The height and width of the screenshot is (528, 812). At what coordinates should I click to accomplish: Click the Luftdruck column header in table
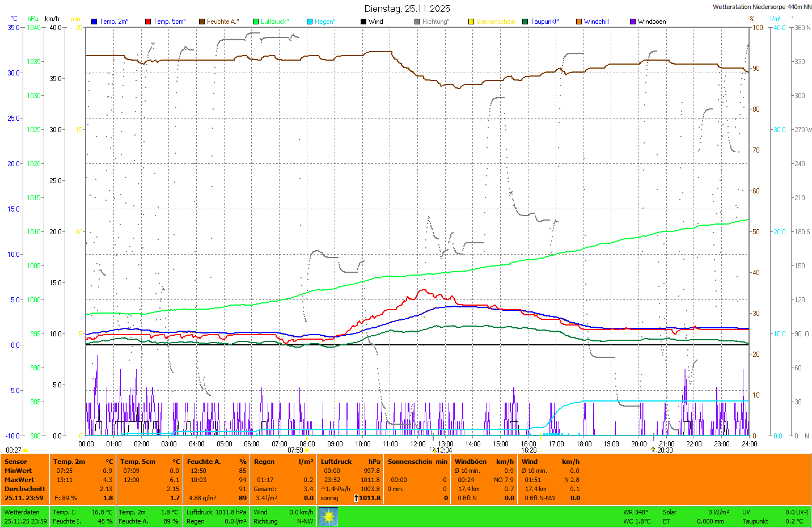(336, 462)
